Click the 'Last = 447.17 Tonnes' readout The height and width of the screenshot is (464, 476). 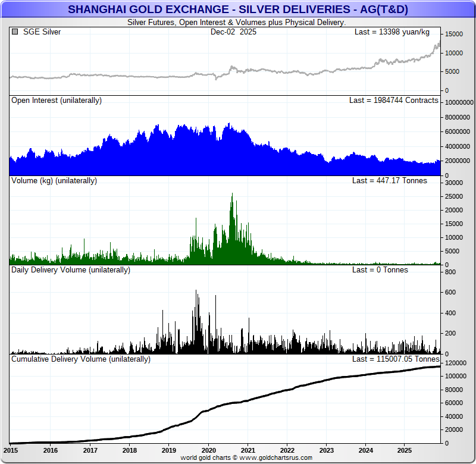click(389, 180)
